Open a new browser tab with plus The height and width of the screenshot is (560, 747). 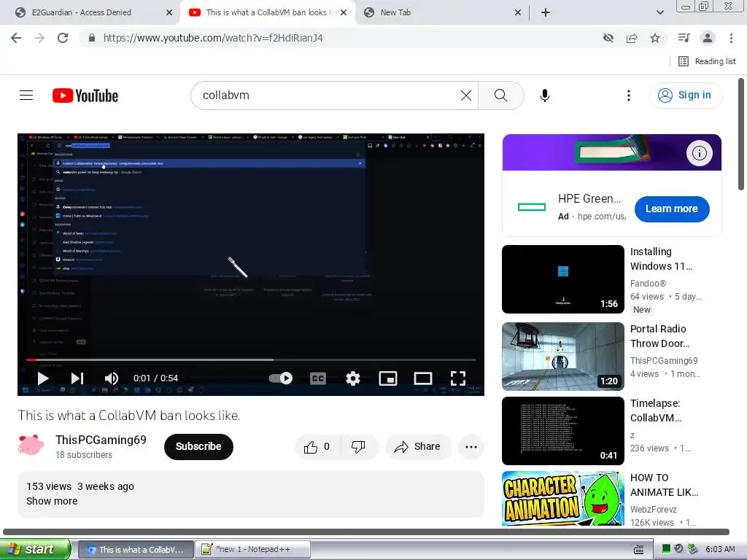[x=546, y=12]
